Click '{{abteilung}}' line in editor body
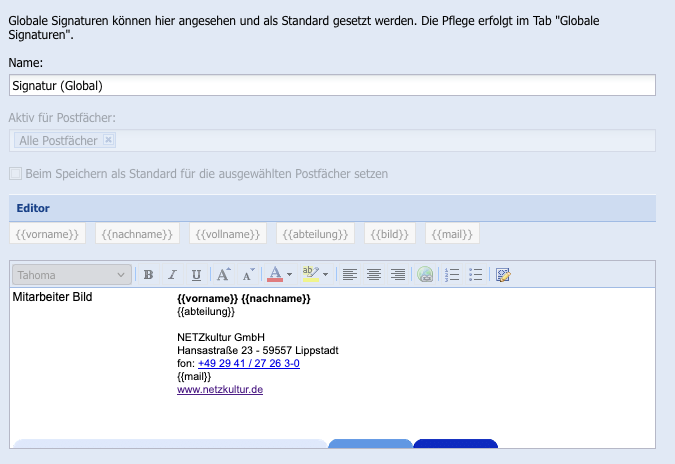The image size is (675, 464). point(206,311)
